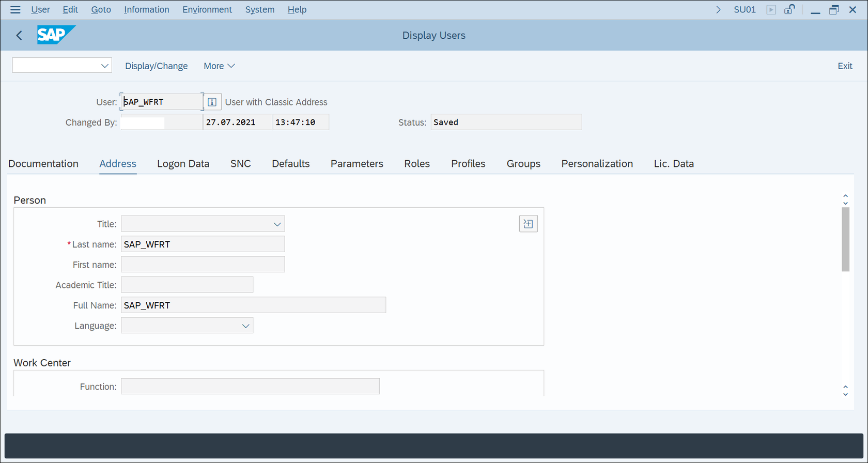The width and height of the screenshot is (868, 463).
Task: Switch to the Lic. Data tab
Action: click(674, 164)
